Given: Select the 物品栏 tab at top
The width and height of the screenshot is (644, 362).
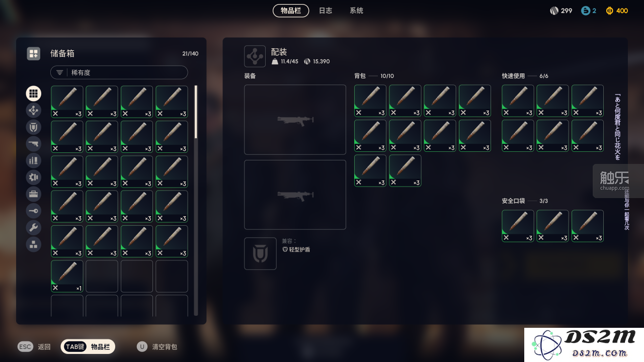Looking at the screenshot, I should pyautogui.click(x=291, y=11).
